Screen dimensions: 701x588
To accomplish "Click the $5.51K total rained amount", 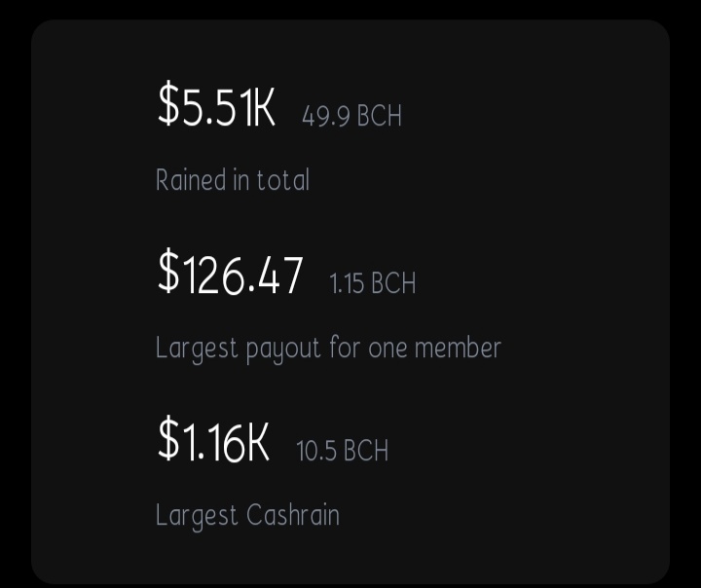I will click(216, 104).
